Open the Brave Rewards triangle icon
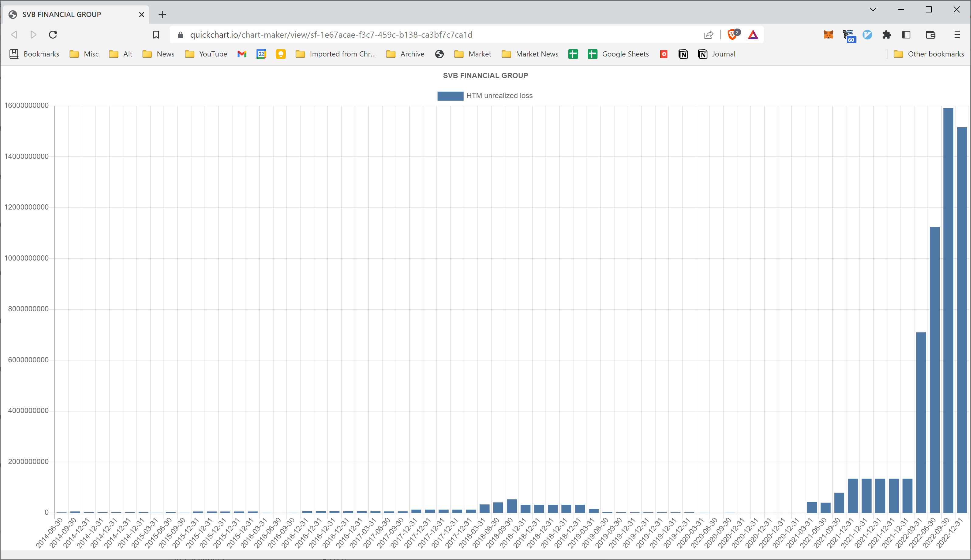971x560 pixels. click(x=753, y=35)
